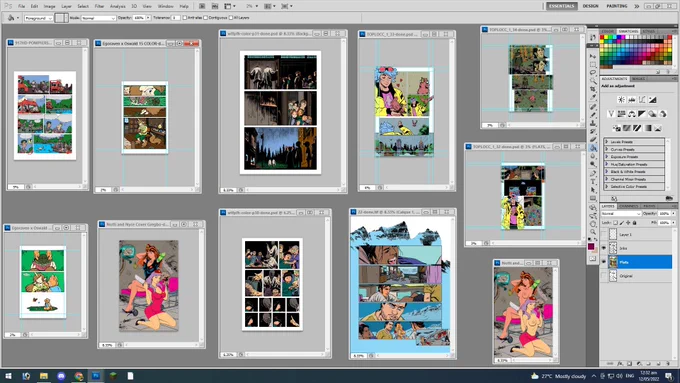Toggle lock transparent pixels
Viewport: 680px width, 383px height.
point(615,223)
